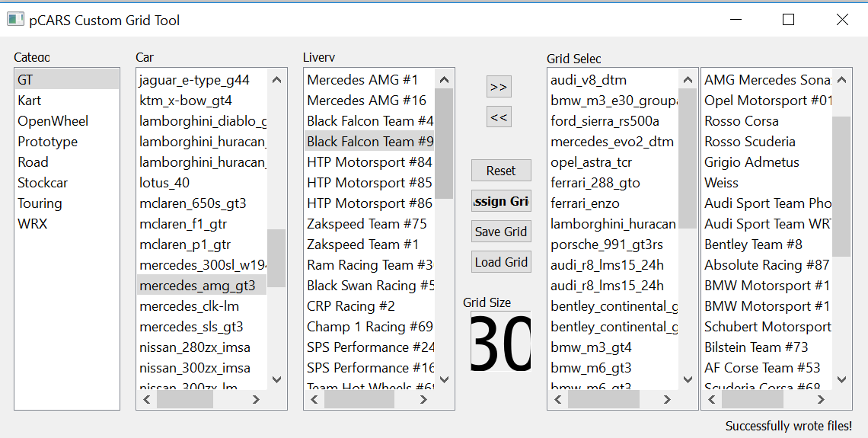The height and width of the screenshot is (438, 868).
Task: Select ford_sierra_rs500a grid entry
Action: tap(614, 120)
